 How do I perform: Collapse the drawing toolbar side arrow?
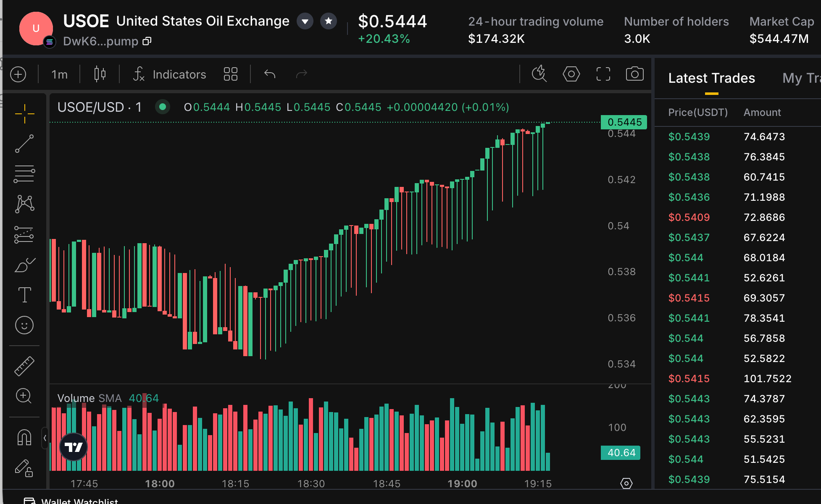pos(45,438)
